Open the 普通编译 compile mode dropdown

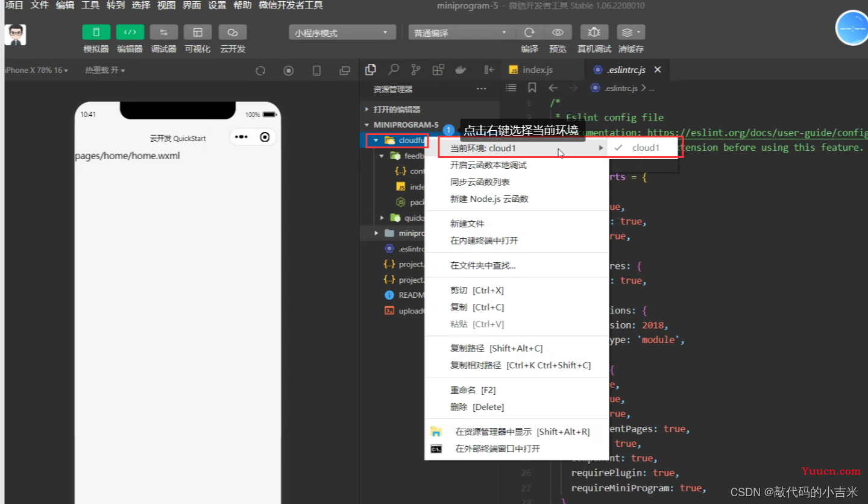(x=462, y=33)
